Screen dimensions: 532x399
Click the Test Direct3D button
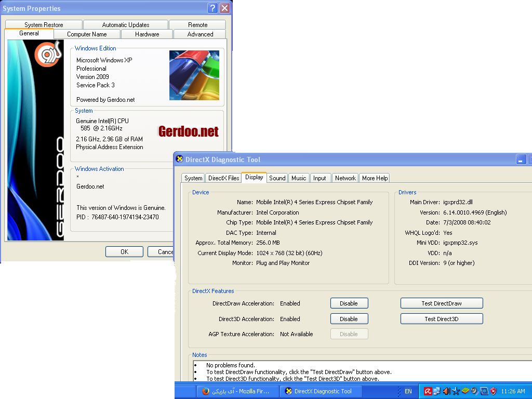(442, 319)
